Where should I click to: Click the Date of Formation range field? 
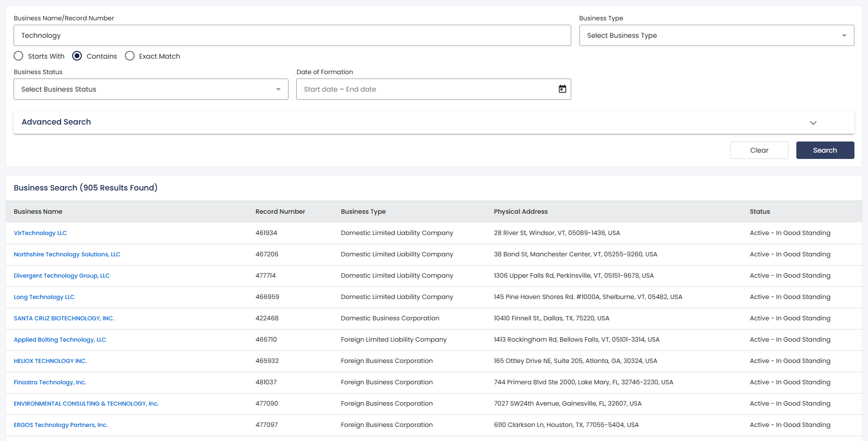tap(426, 89)
